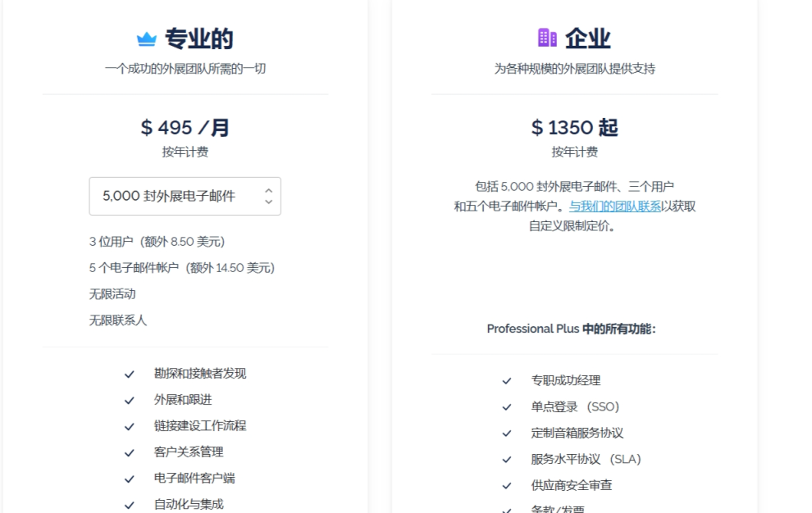This screenshot has height=513, width=812.
Task: Click the 自动化与集成 feature text
Action: pos(189,504)
